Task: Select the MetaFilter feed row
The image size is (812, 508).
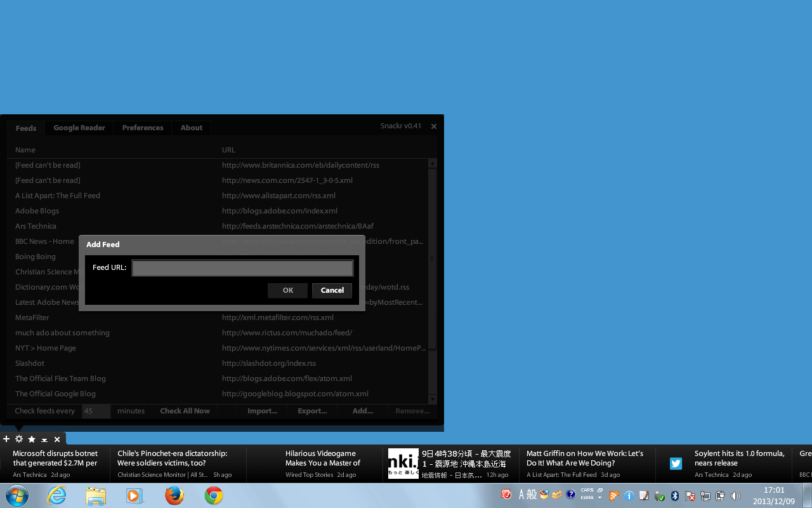Action: coord(218,317)
